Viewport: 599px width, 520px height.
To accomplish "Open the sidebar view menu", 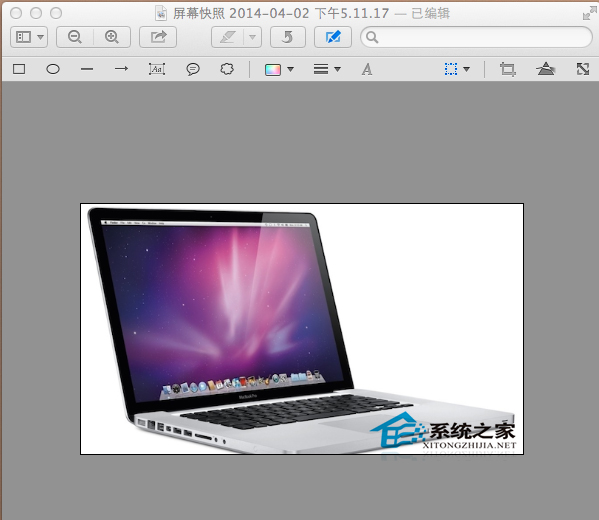I will tap(29, 37).
